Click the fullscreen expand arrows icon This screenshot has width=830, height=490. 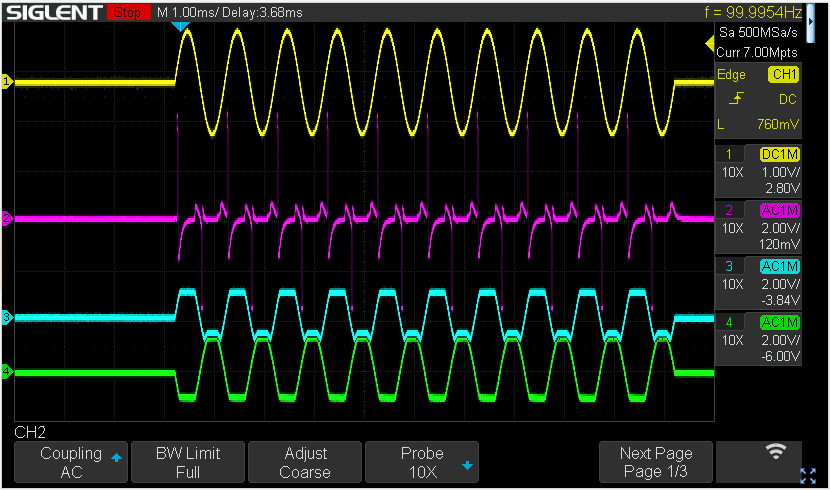[x=808, y=476]
